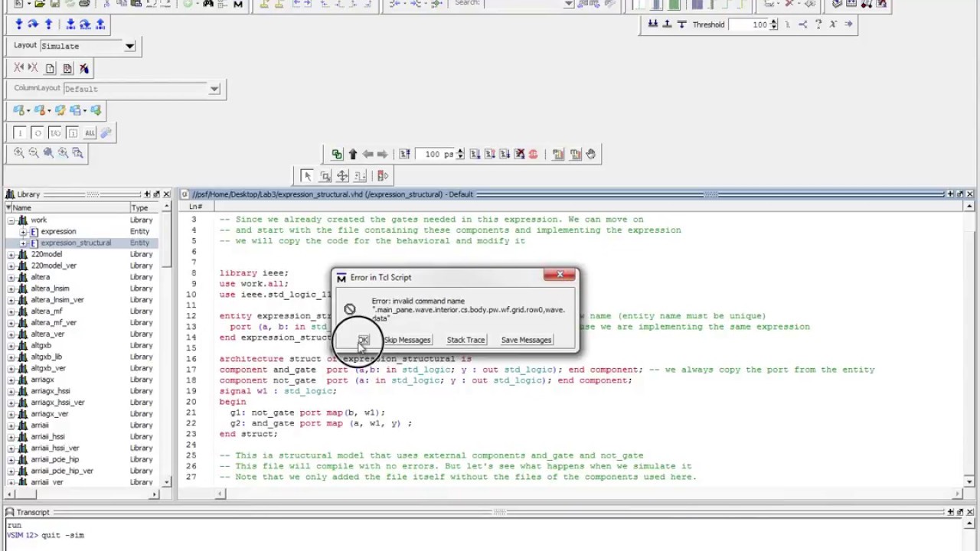Viewport: 980px width, 551px height.
Task: Click the Skip Messages button
Action: point(407,340)
